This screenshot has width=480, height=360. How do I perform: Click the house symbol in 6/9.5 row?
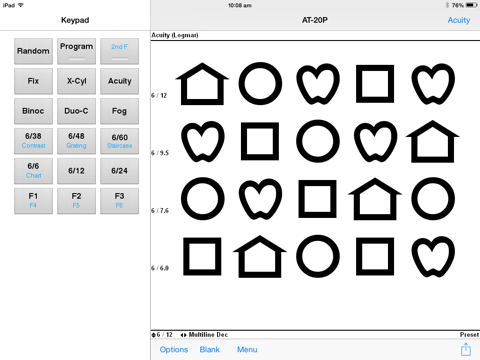click(x=433, y=141)
